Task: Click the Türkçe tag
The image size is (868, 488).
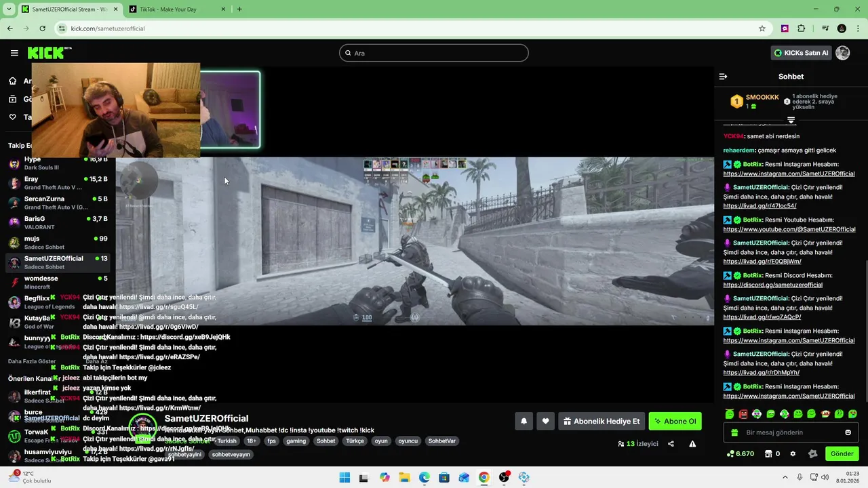Action: 355,441
